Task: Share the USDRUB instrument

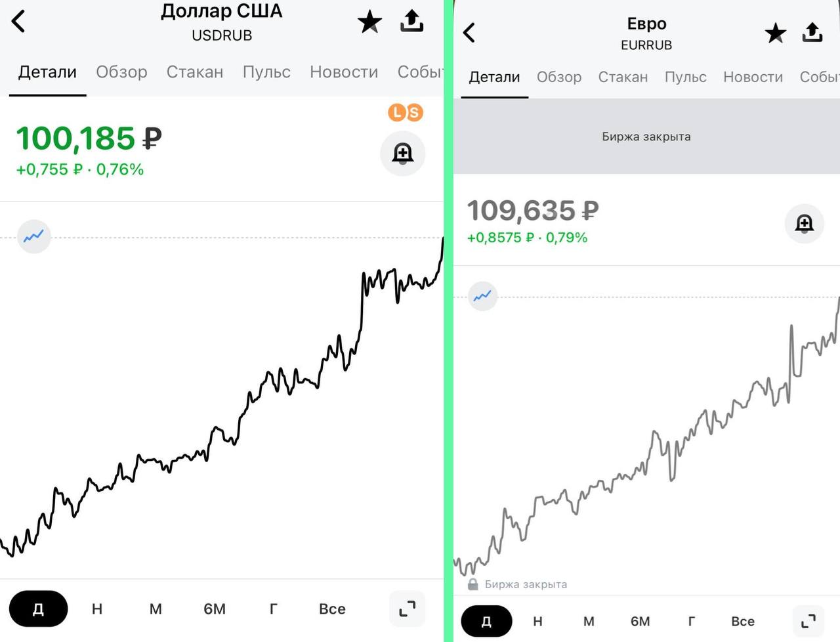Action: [411, 21]
